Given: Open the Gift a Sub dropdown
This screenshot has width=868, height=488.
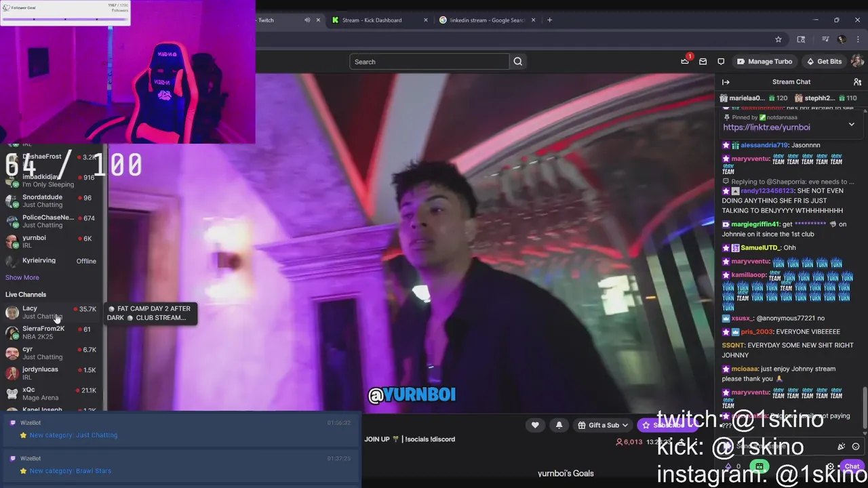Looking at the screenshot, I should pos(604,425).
